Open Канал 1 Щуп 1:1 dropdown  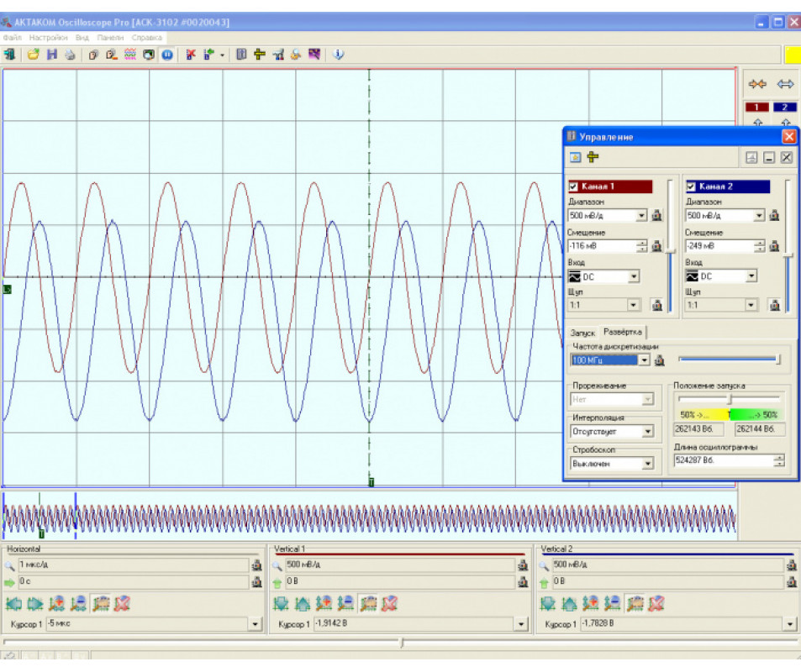[633, 305]
